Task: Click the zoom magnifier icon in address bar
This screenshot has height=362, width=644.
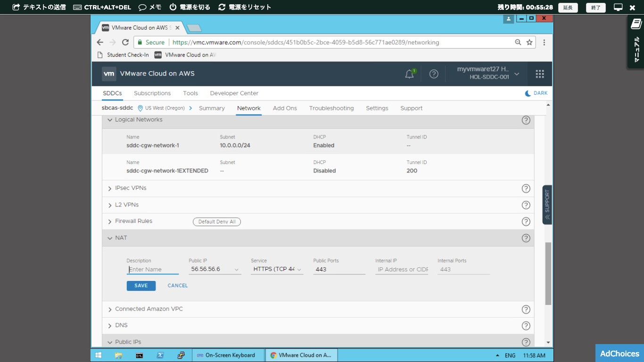Action: tap(518, 42)
